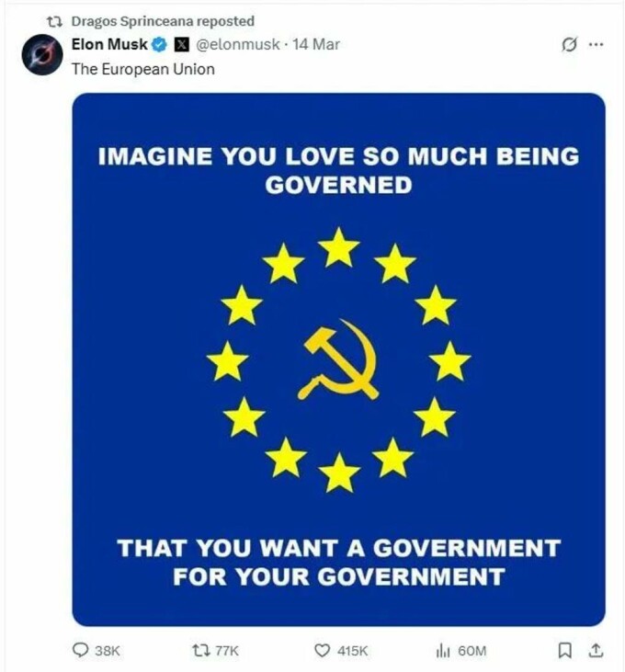Bookmark this post
Viewport: 625px width, 672px height.
tap(564, 650)
